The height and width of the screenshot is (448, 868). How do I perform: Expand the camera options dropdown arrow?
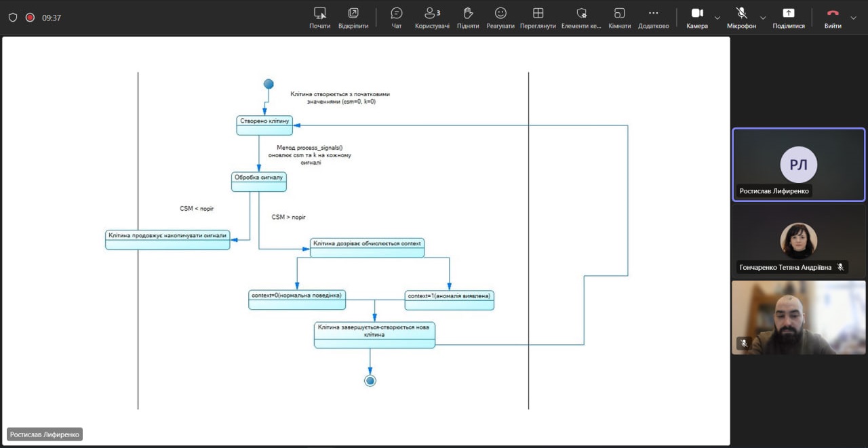717,18
